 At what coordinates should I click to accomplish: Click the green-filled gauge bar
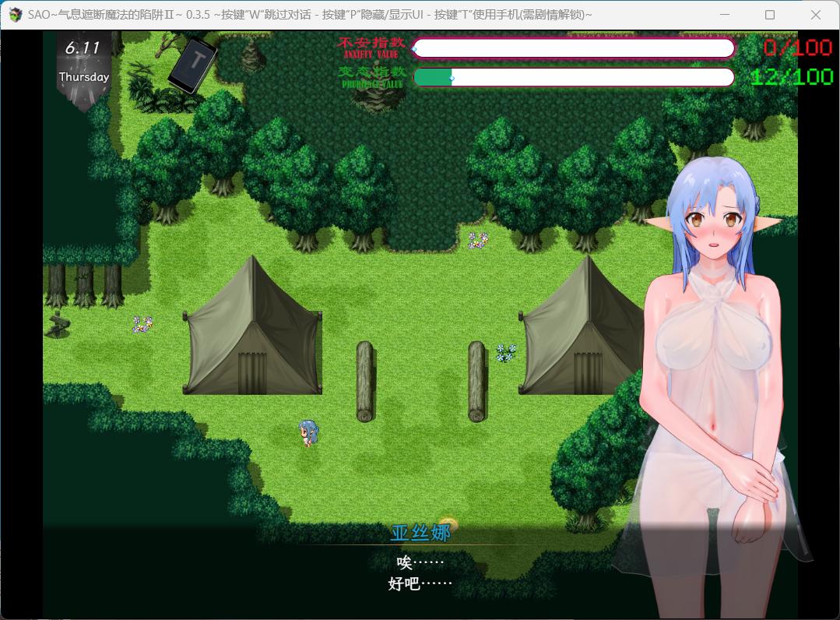coord(574,77)
